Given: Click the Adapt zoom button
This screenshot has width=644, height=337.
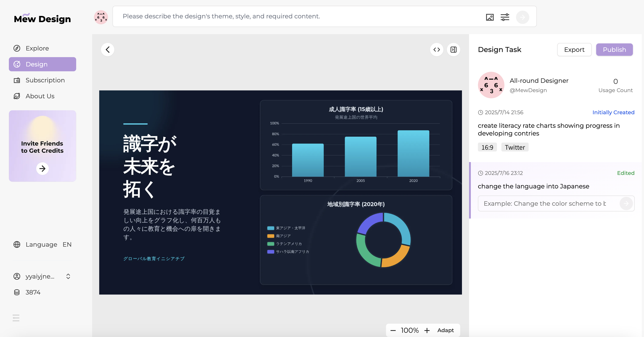Looking at the screenshot, I should tap(445, 330).
